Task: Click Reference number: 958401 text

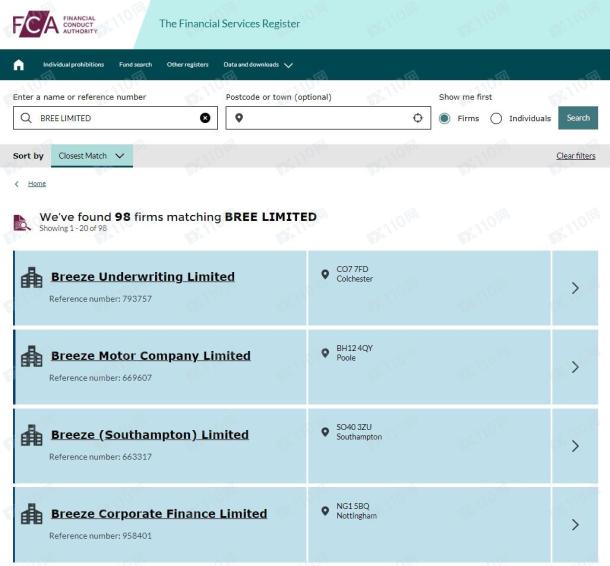Action: (x=100, y=536)
